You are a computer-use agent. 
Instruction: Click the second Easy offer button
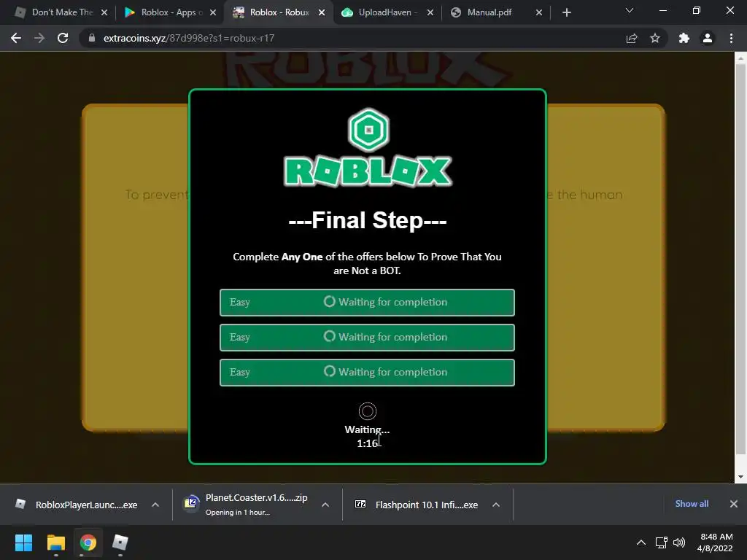pyautogui.click(x=367, y=337)
